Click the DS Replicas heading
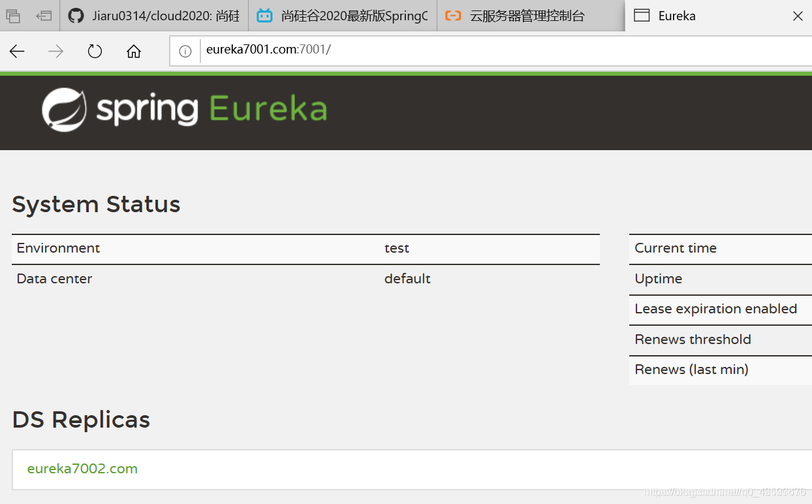The width and height of the screenshot is (812, 504). pyautogui.click(x=81, y=419)
